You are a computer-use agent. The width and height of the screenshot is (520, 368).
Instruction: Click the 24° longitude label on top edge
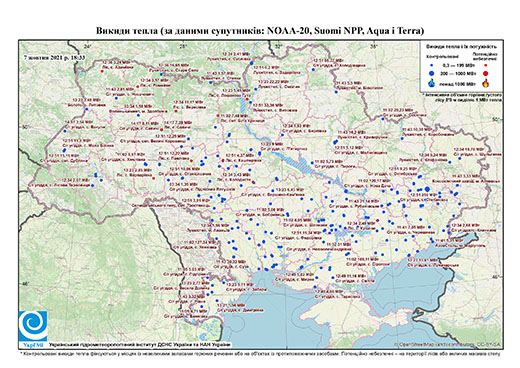point(87,46)
